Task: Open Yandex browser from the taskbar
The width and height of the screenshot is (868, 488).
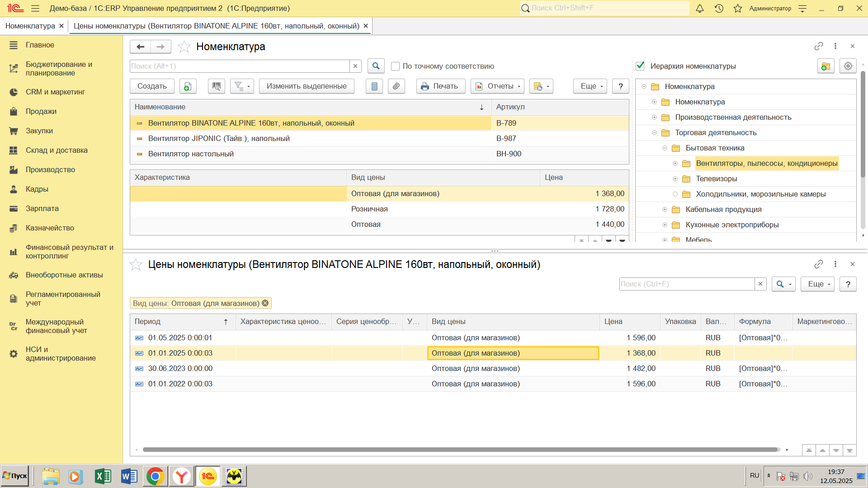Action: [x=181, y=476]
